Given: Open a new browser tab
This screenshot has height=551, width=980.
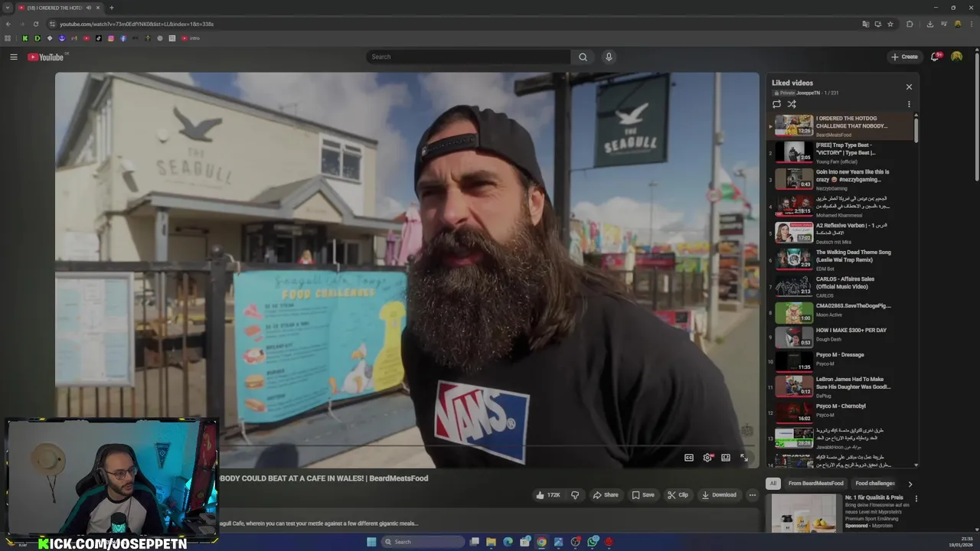Looking at the screenshot, I should click(x=111, y=8).
